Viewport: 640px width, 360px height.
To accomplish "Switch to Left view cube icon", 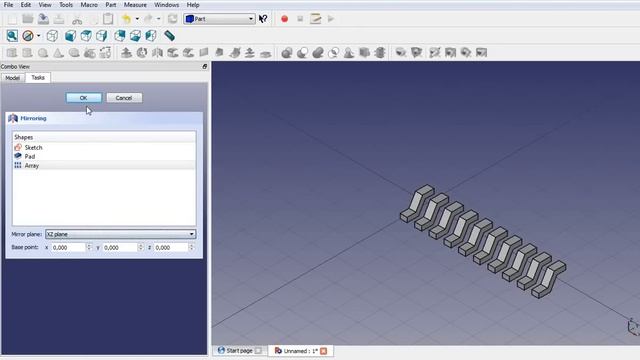I will (151, 36).
